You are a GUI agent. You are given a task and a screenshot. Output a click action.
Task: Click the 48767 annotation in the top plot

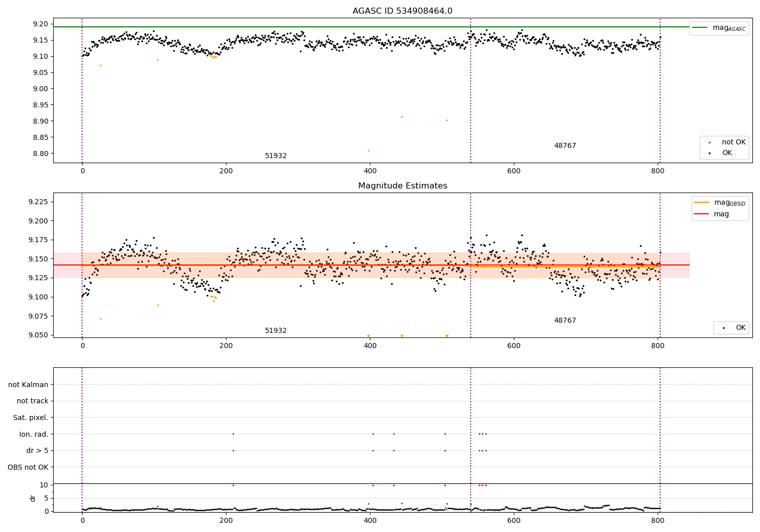[565, 146]
